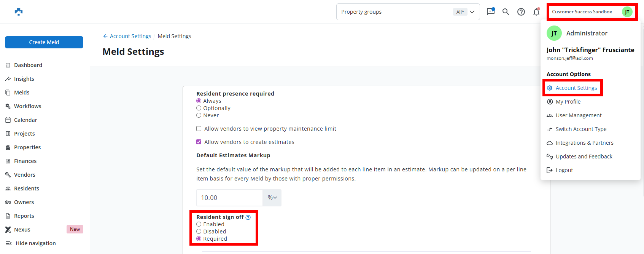The height and width of the screenshot is (254, 644).
Task: Click Logout in account options
Action: [564, 170]
